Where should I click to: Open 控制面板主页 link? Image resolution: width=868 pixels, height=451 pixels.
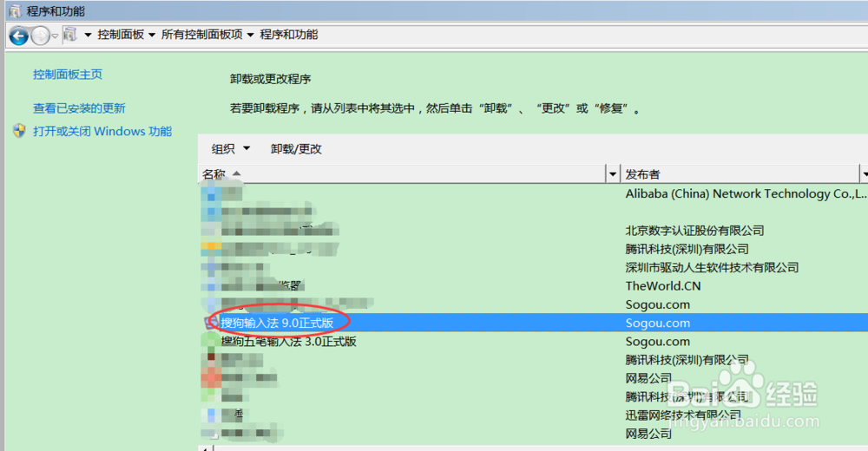[x=68, y=75]
